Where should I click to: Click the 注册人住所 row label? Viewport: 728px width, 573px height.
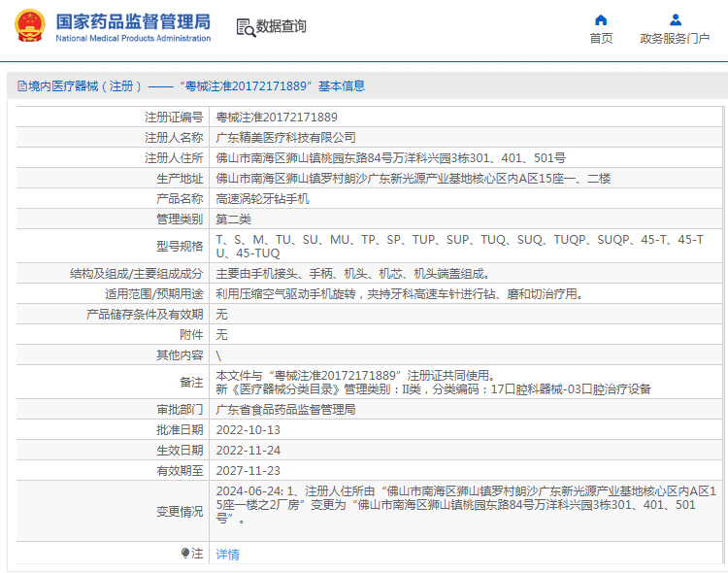point(174,158)
